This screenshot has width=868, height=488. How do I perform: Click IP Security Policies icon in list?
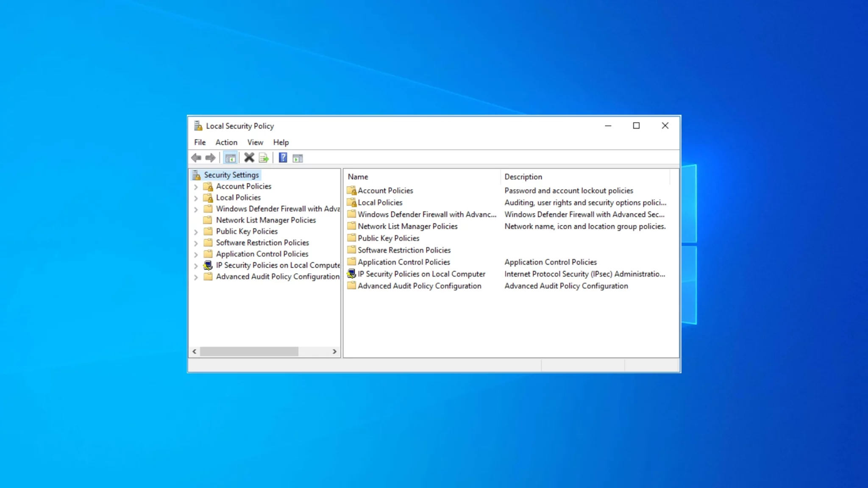tap(351, 274)
